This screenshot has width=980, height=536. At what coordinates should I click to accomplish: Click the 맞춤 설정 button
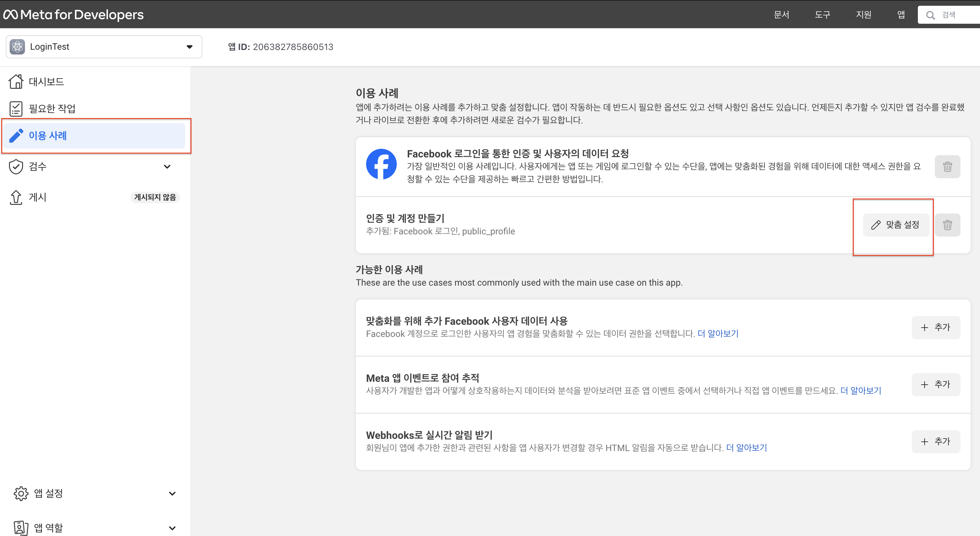click(896, 225)
